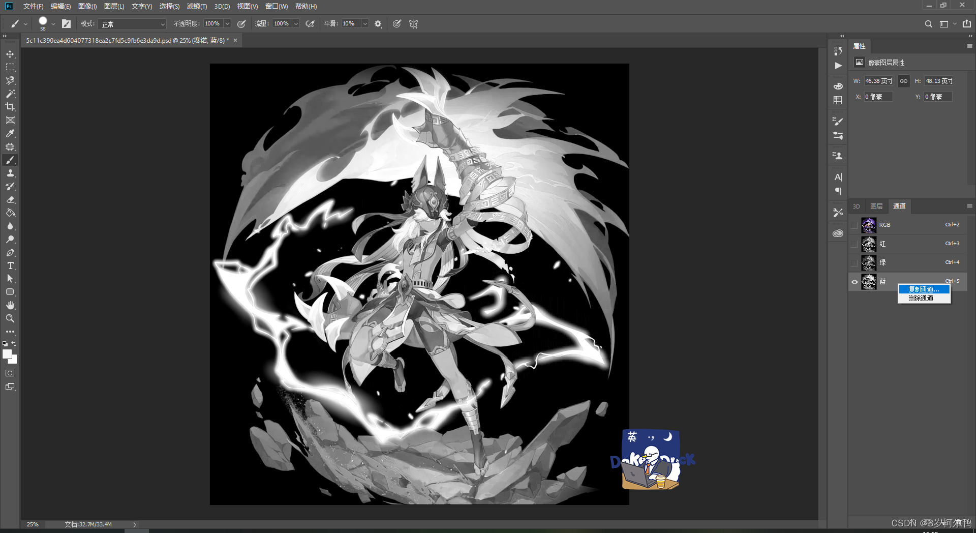980x533 pixels.
Task: Click the foreground color swatch
Action: click(7, 354)
